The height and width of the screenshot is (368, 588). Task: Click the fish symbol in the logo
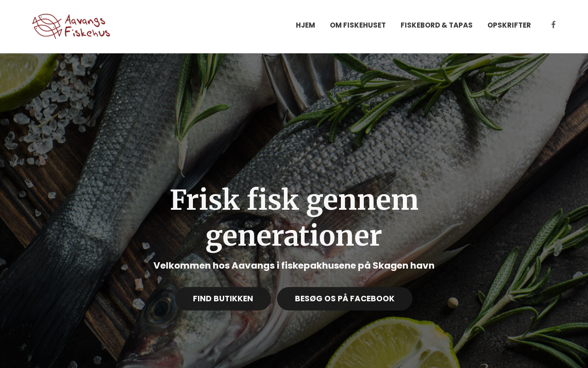click(47, 26)
